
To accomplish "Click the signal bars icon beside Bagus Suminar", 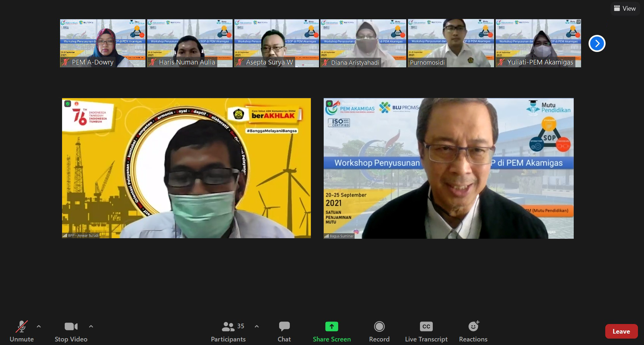I will point(326,236).
